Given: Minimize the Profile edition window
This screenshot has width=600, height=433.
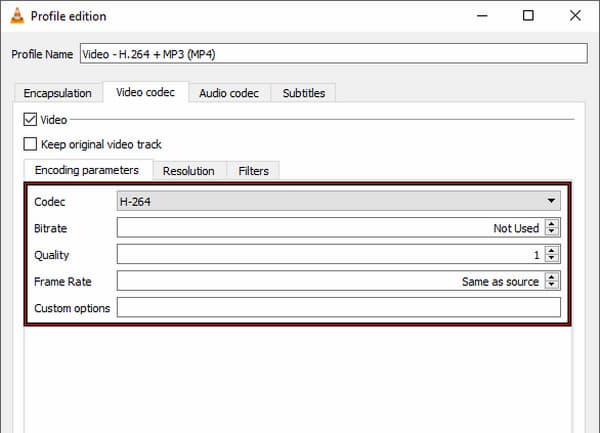Looking at the screenshot, I should coord(482,16).
